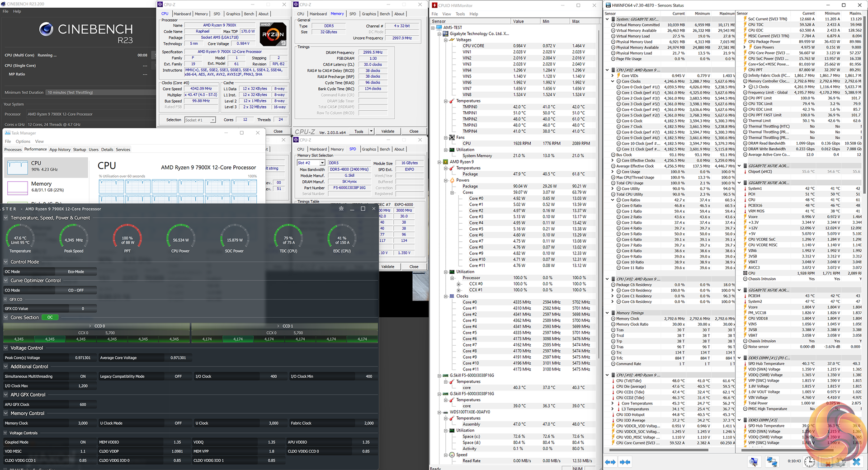Click the Ryzen Master bug report icon
868x470 pixels.
(341, 209)
